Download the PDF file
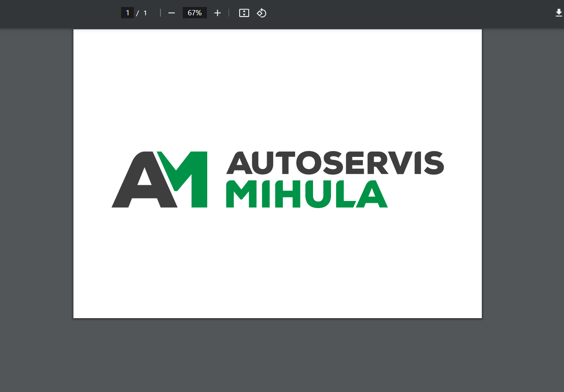This screenshot has height=392, width=564. tap(558, 13)
